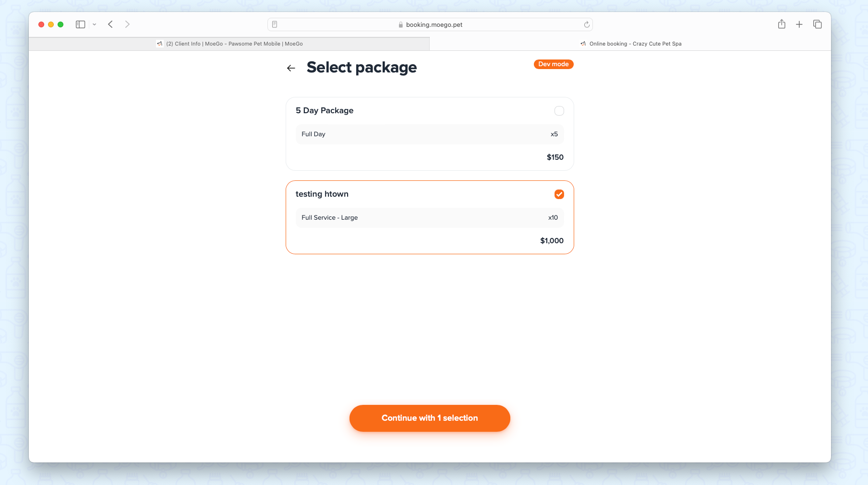Navigate forward with Safari's forward chevron
Image resolution: width=868 pixels, height=485 pixels.
[127, 24]
